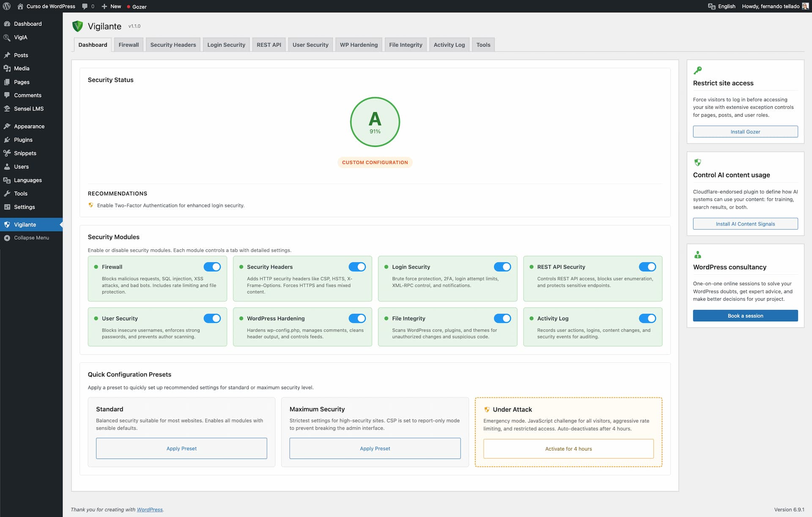Image resolution: width=812 pixels, height=517 pixels.
Task: Turn off the REST API Security toggle
Action: [648, 267]
